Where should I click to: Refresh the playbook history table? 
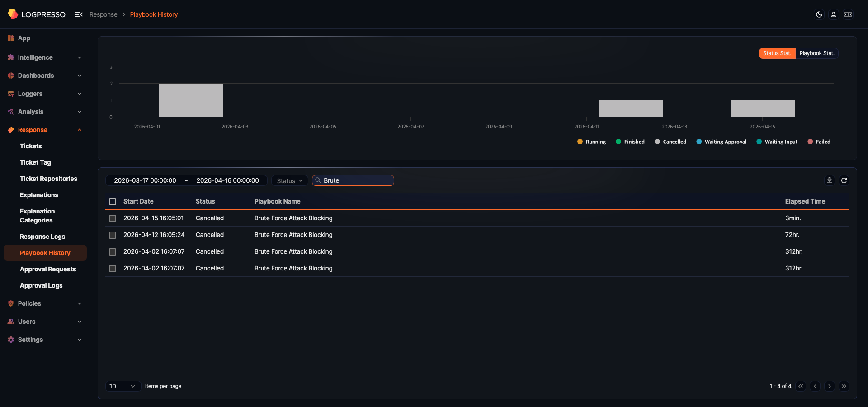click(x=844, y=180)
